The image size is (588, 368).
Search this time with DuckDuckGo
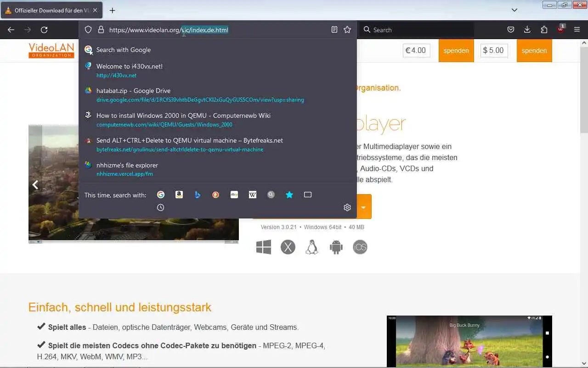[x=216, y=195]
